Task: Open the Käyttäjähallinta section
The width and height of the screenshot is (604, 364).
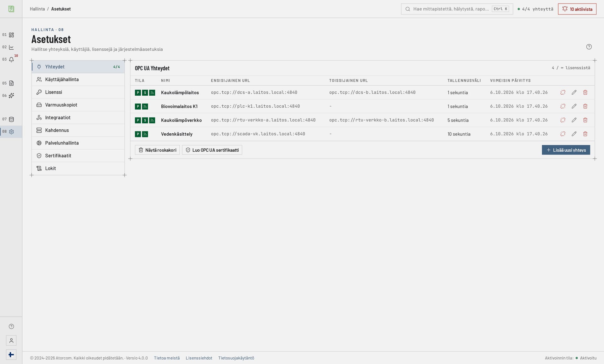Action: [78, 80]
